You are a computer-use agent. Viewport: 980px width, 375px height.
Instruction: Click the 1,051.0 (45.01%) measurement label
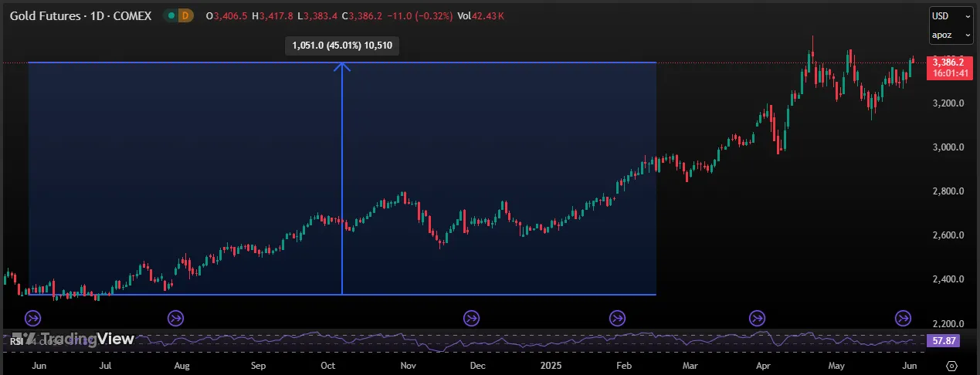(342, 46)
